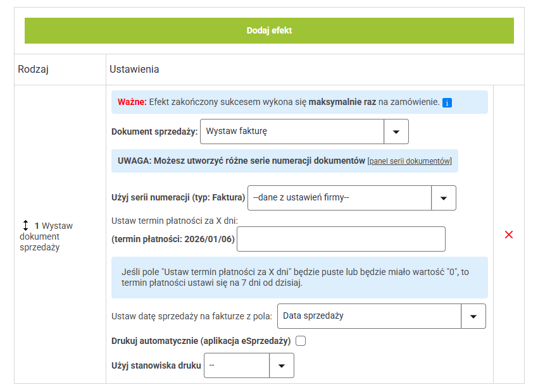Image resolution: width=538 pixels, height=392 pixels.
Task: Click the blue info icon after the Ważne notice
Action: tap(447, 102)
